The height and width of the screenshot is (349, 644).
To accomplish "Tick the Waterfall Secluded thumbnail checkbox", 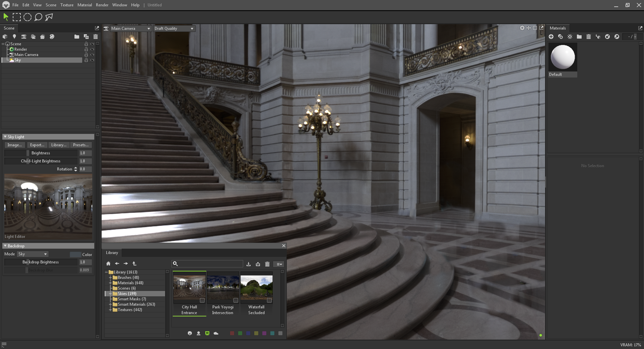I will click(269, 300).
